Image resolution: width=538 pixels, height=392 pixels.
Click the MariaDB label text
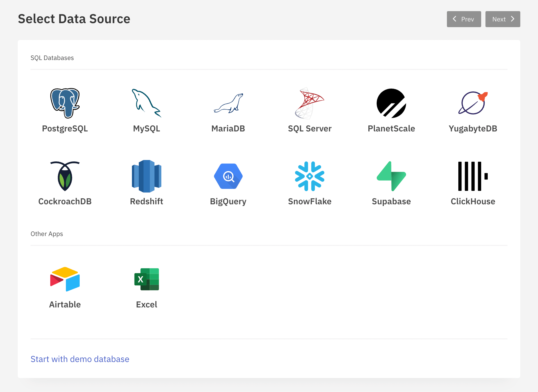(228, 129)
